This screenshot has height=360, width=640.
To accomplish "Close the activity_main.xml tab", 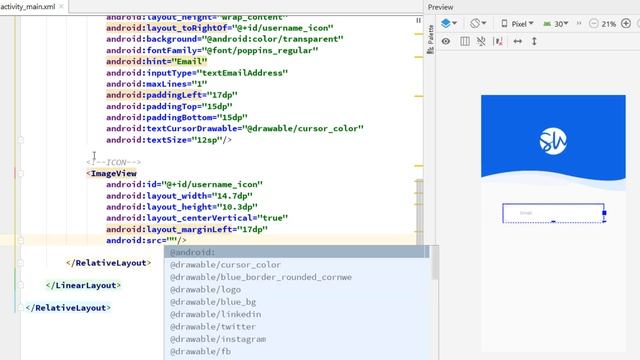I will coord(61,7).
